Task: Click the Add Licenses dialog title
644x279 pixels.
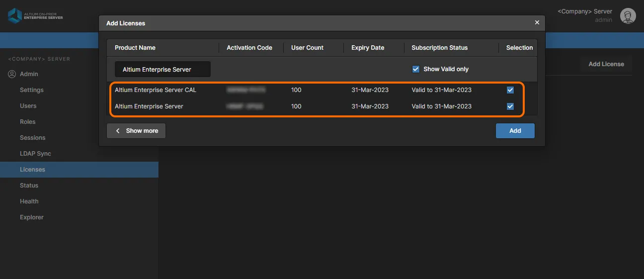Action: (x=126, y=23)
